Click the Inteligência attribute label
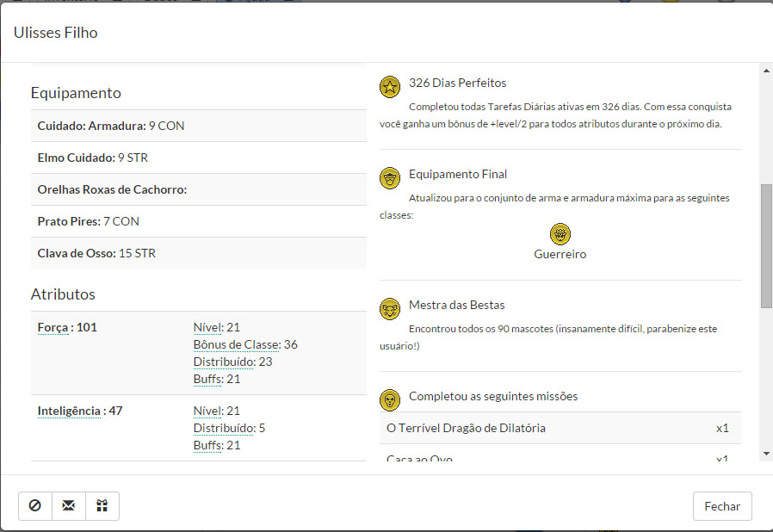 point(69,411)
